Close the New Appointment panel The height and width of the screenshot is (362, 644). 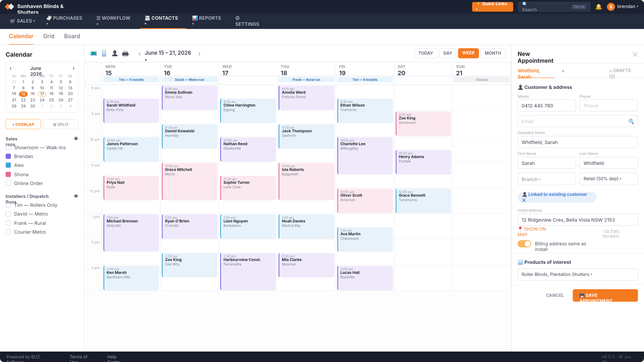[635, 55]
